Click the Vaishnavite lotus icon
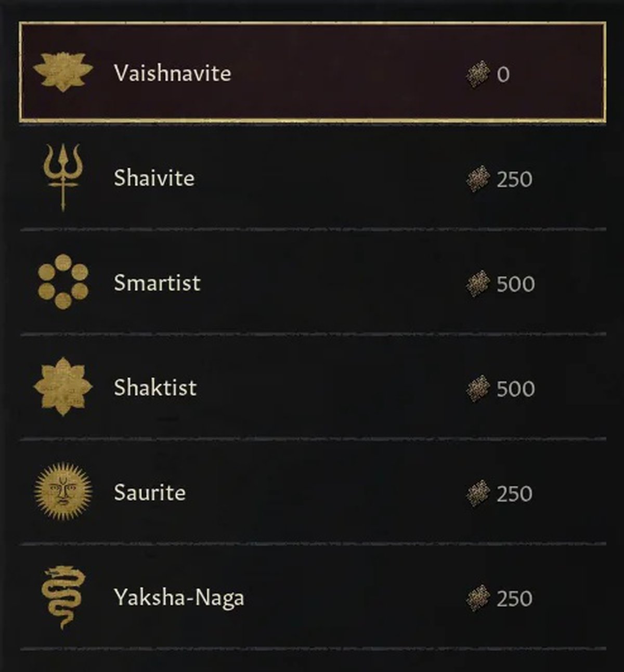The image size is (624, 672). pos(63,72)
